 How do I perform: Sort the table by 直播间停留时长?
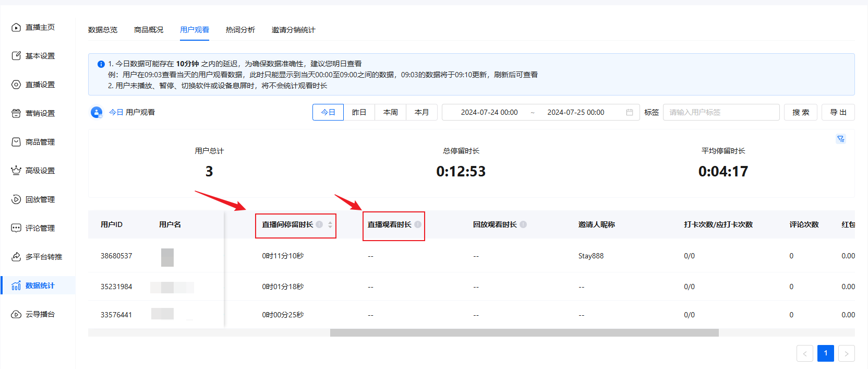[x=330, y=225]
